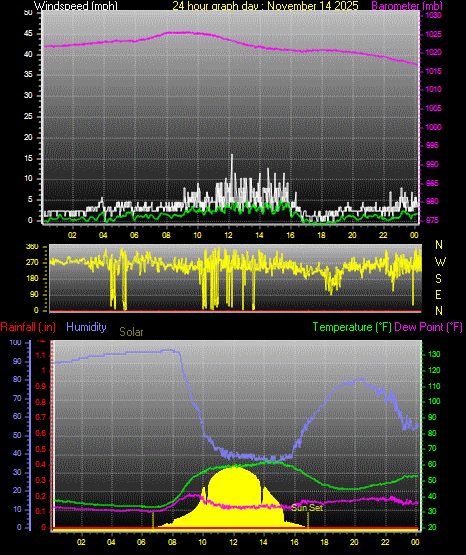Click the W compass direction label
Image resolution: width=466 pixels, height=555 pixels.
coord(440,262)
